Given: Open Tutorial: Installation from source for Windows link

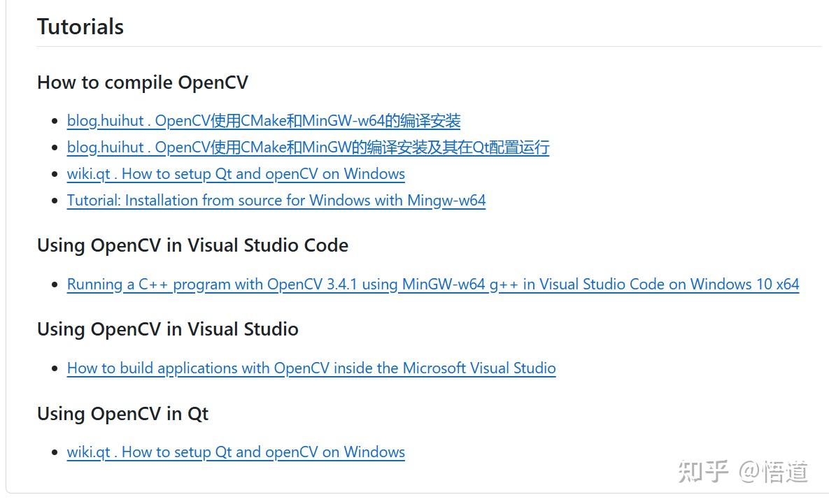Looking at the screenshot, I should (x=276, y=201).
